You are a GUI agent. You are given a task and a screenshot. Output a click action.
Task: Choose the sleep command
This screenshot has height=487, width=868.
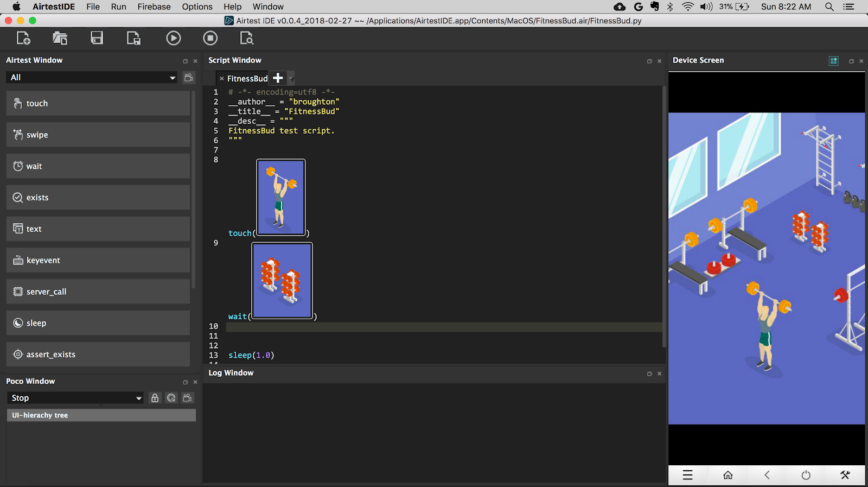point(98,323)
